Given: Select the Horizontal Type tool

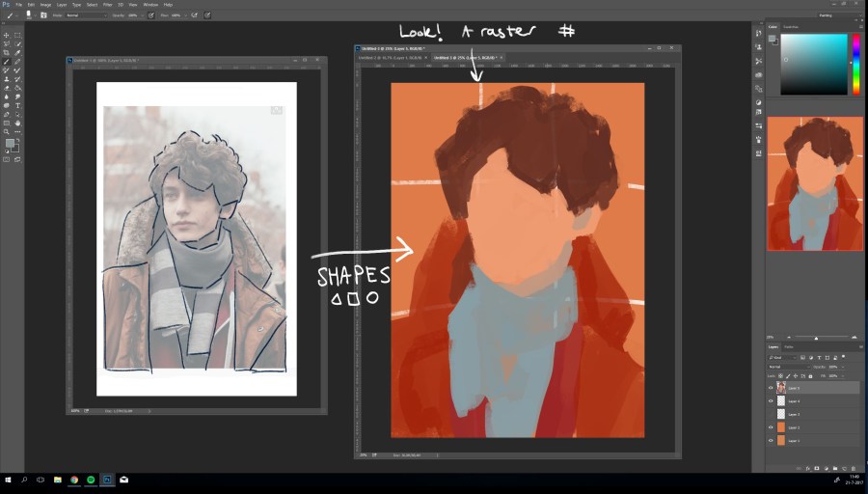Looking at the screenshot, I should (17, 105).
